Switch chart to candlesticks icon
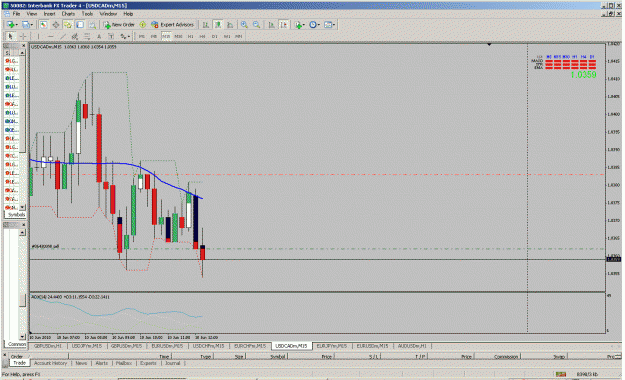Image resolution: width=625 pixels, height=380 pixels. click(218, 25)
